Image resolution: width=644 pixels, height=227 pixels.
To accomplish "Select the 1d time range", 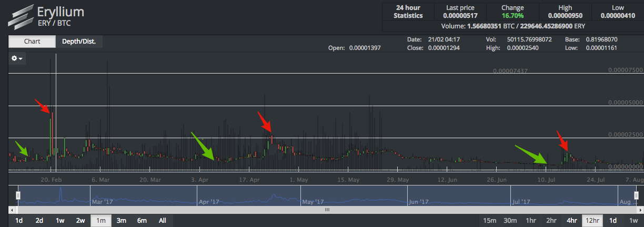I will [x=19, y=221].
